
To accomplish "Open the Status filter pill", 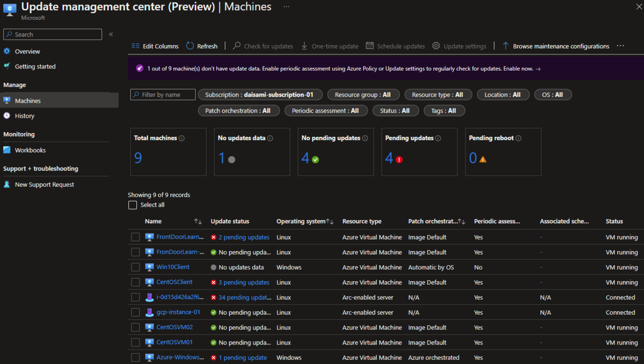I will (x=395, y=111).
